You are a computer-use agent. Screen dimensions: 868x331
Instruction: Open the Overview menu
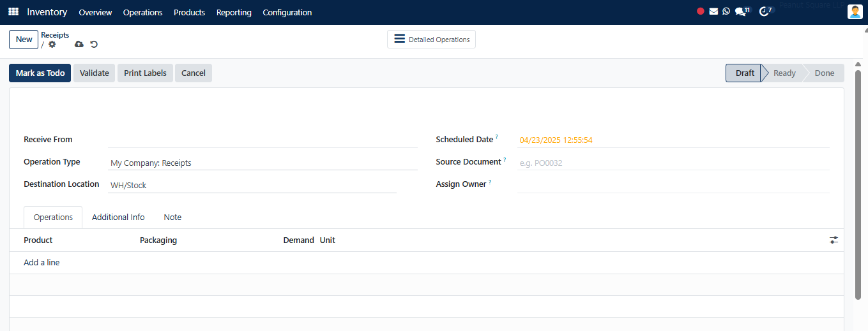coord(95,12)
